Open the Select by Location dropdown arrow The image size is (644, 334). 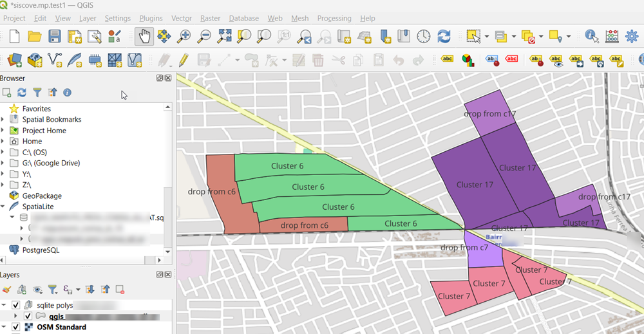click(x=569, y=37)
